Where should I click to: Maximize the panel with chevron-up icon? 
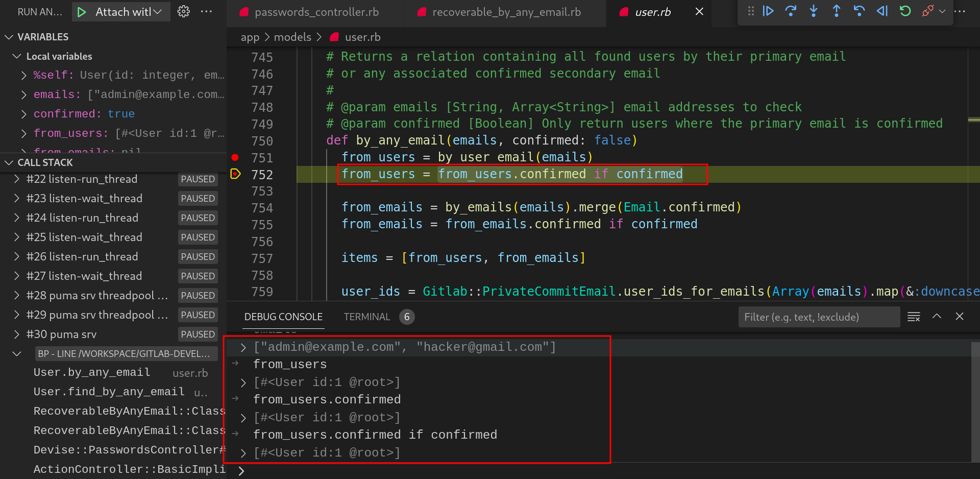pos(937,317)
